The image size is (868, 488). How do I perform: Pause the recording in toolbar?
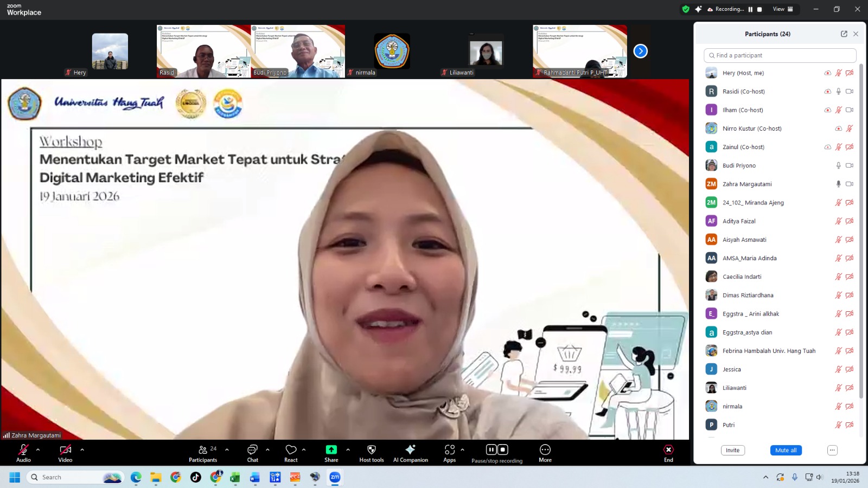490,450
